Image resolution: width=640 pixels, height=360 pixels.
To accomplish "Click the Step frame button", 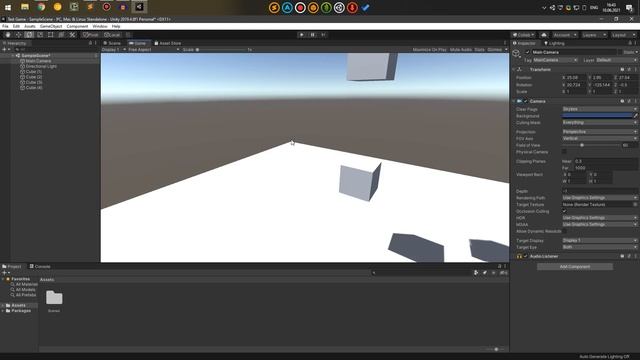I will 323,35.
